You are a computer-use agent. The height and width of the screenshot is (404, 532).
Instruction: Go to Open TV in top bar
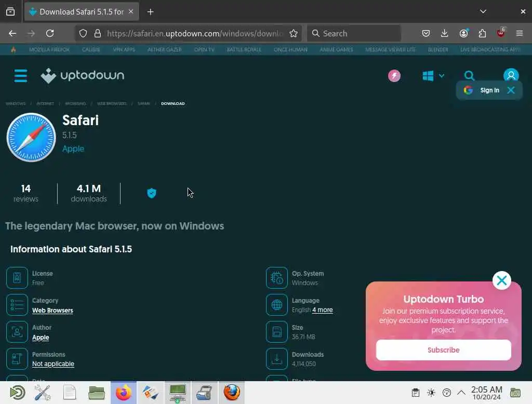pyautogui.click(x=204, y=49)
